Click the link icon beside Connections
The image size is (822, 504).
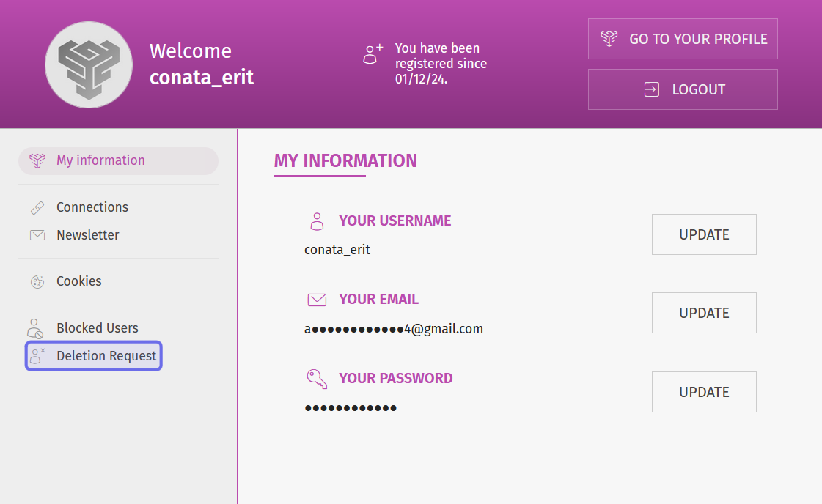tap(37, 207)
